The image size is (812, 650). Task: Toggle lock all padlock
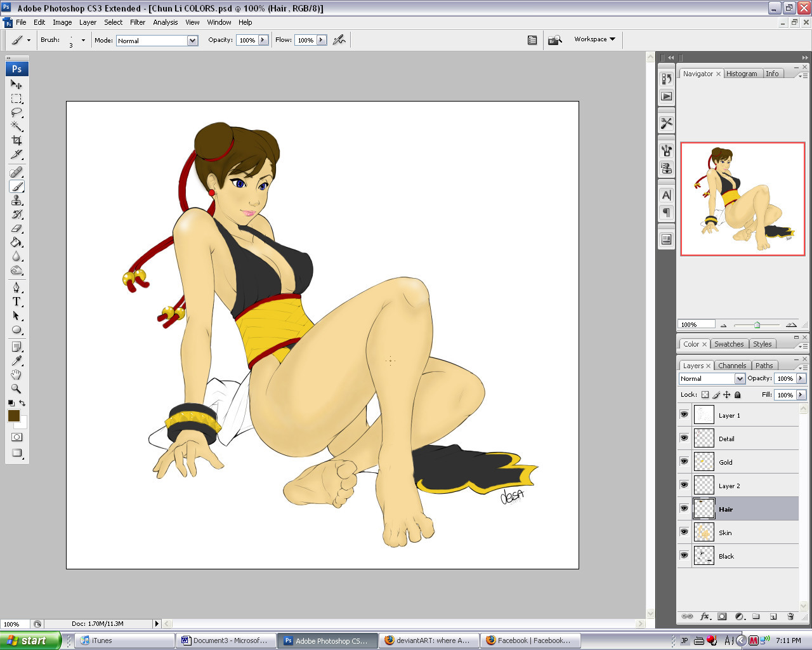pyautogui.click(x=737, y=395)
